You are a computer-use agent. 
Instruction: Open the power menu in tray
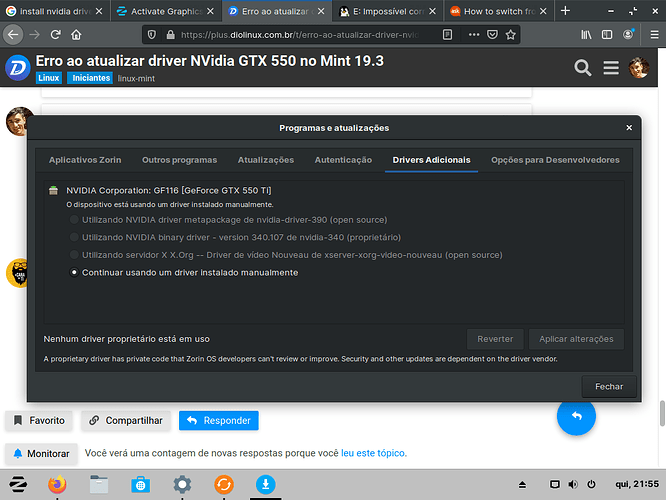coord(591,484)
